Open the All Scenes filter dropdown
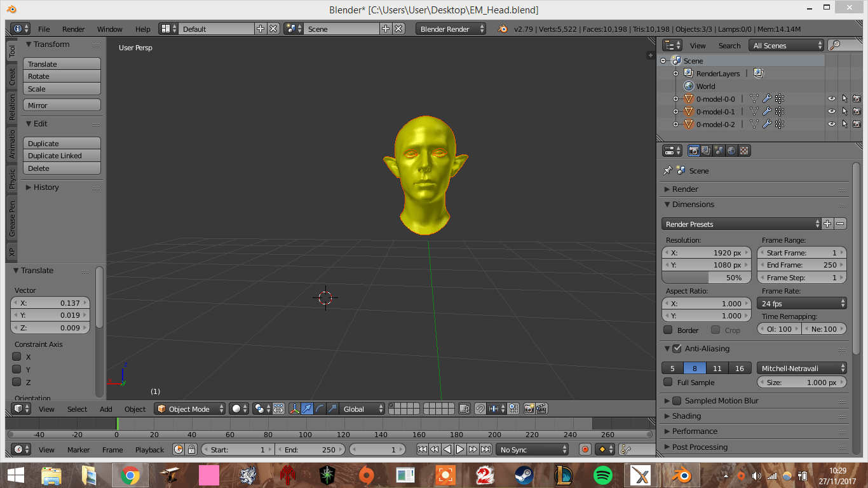Image resolution: width=868 pixels, height=488 pixels. [786, 45]
